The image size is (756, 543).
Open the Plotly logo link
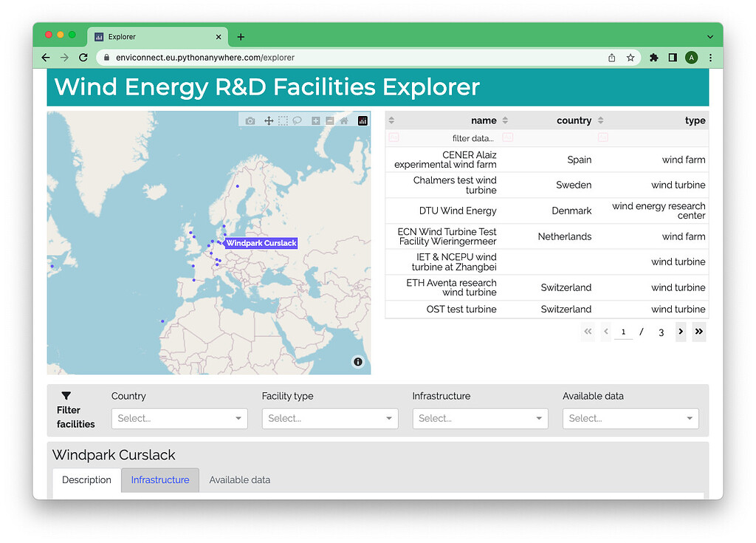pyautogui.click(x=362, y=120)
